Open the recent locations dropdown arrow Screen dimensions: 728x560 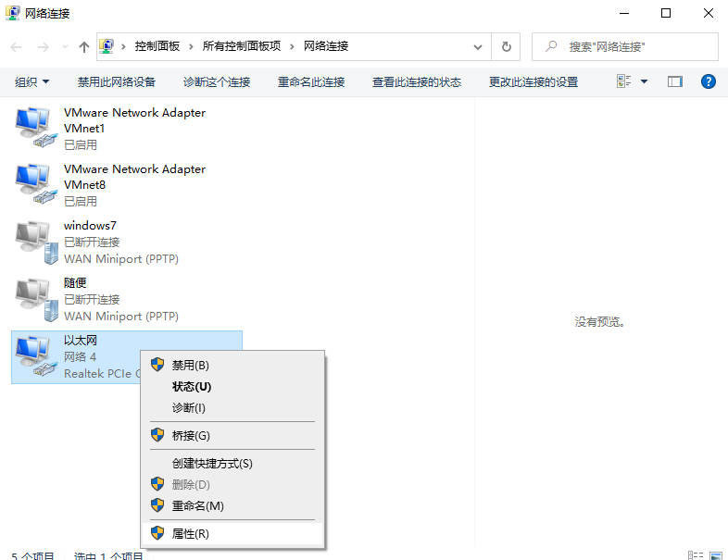point(65,46)
